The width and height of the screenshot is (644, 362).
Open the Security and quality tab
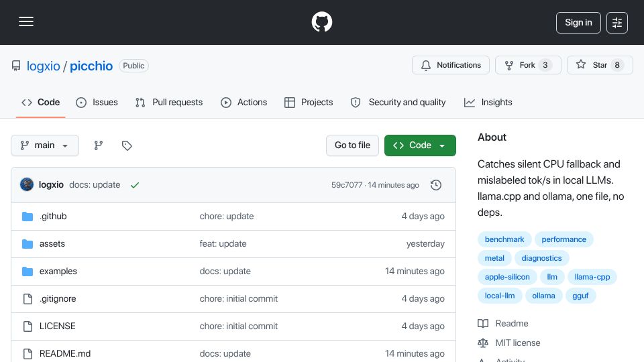(x=398, y=102)
